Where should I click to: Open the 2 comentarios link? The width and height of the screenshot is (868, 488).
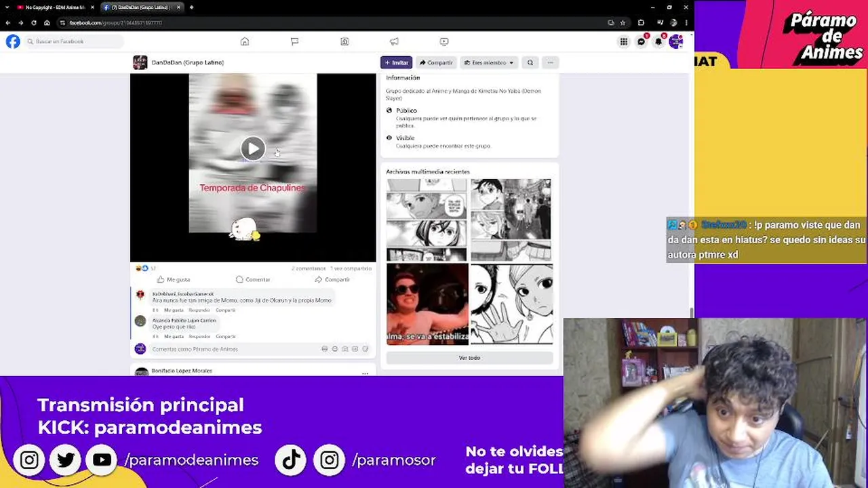[309, 268]
